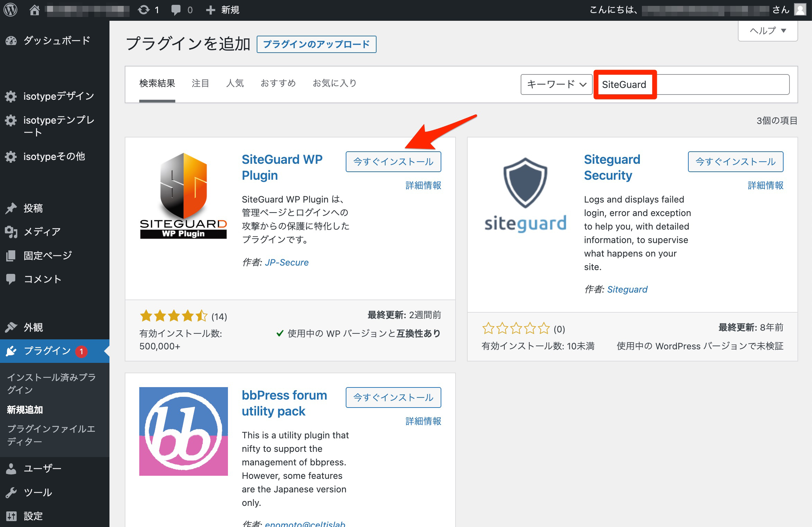Open 新規追加 submenu item
The height and width of the screenshot is (527, 812).
pos(25,410)
